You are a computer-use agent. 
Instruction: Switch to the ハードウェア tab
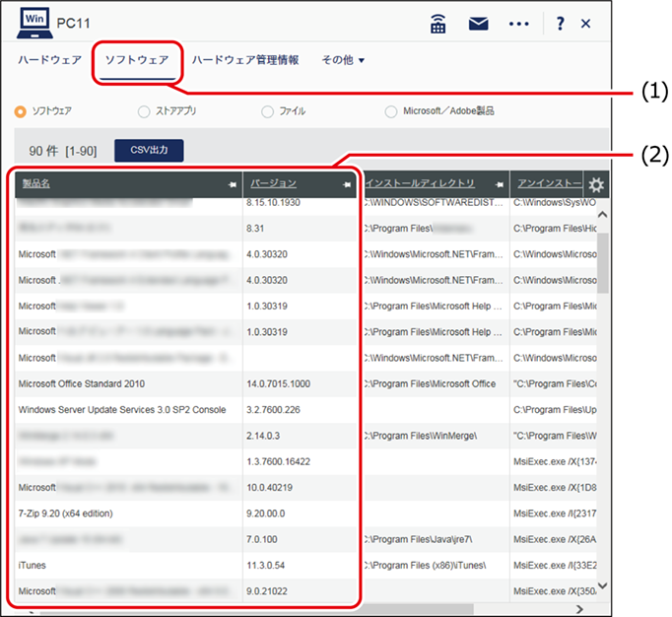point(49,60)
